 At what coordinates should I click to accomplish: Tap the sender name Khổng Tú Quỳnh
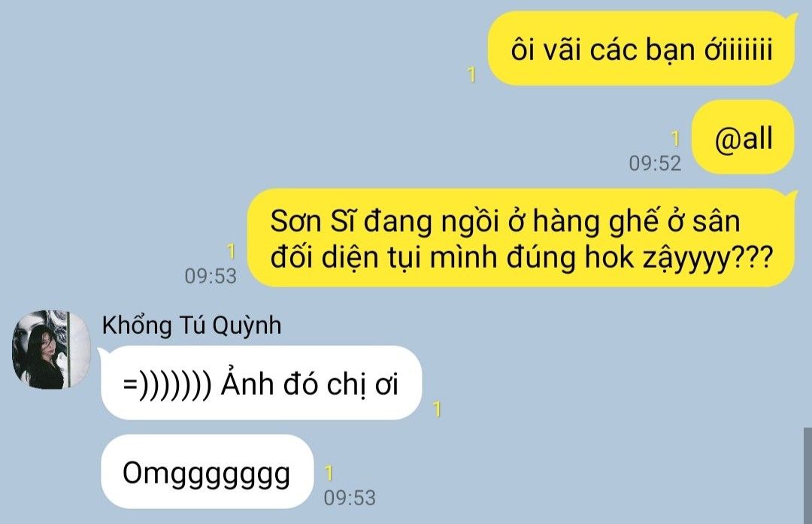(x=192, y=326)
